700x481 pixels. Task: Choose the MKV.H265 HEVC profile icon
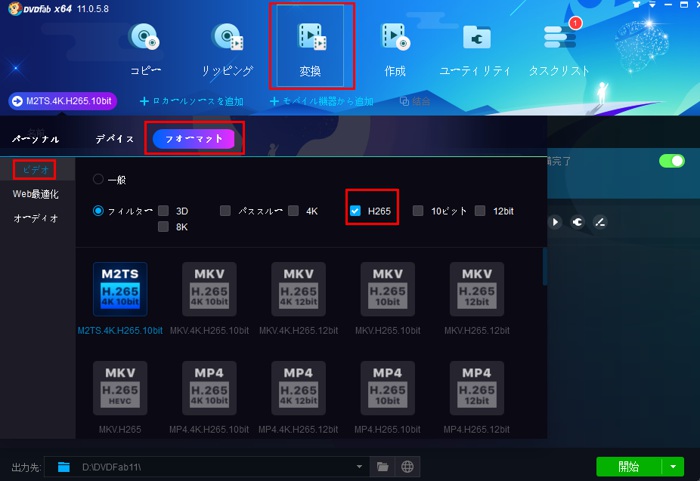120,388
